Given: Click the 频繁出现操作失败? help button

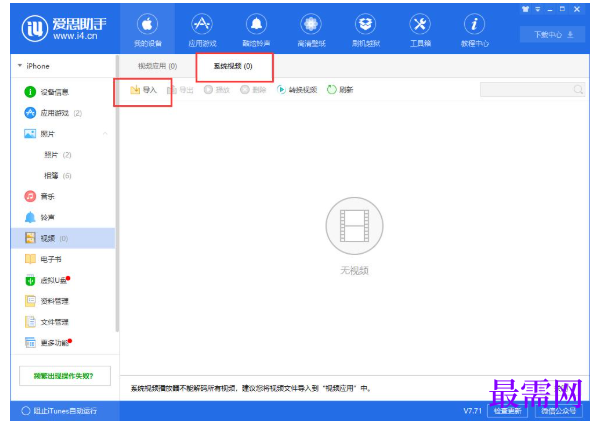Looking at the screenshot, I should 65,376.
